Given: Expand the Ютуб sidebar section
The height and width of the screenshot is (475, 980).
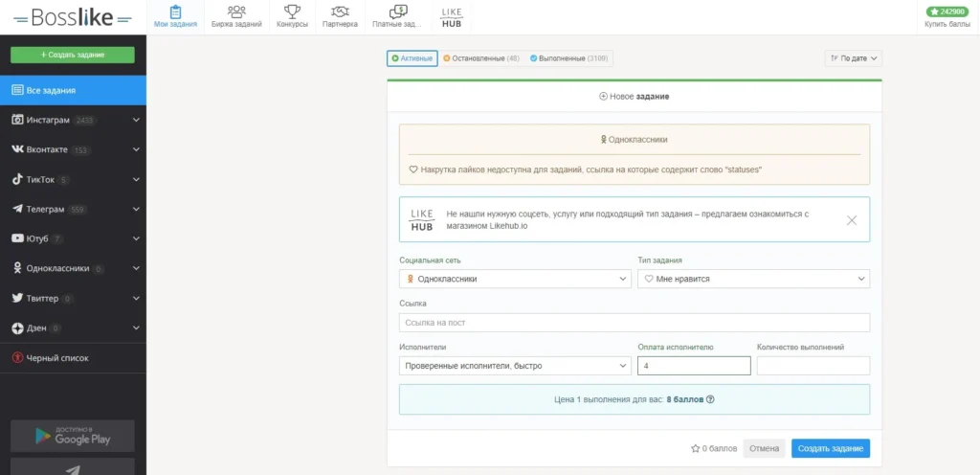Looking at the screenshot, I should click(136, 238).
